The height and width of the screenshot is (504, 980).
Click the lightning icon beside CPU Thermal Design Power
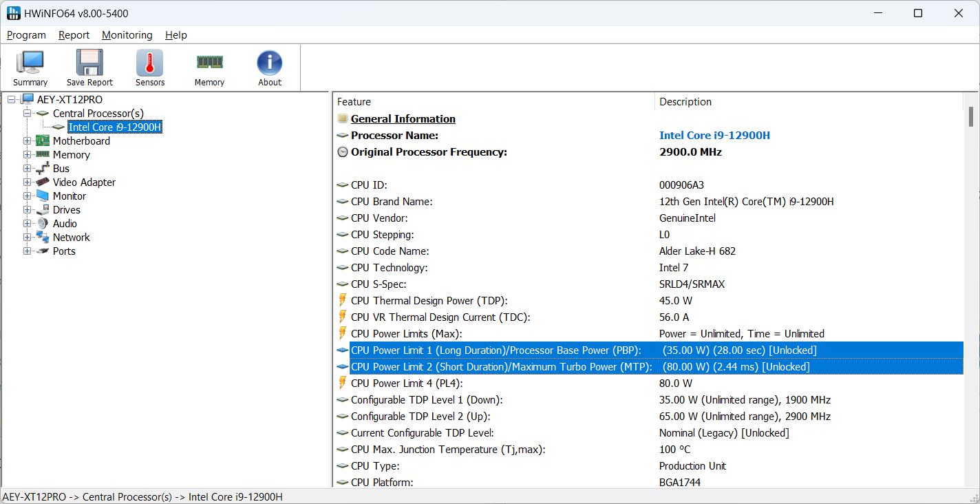point(343,301)
